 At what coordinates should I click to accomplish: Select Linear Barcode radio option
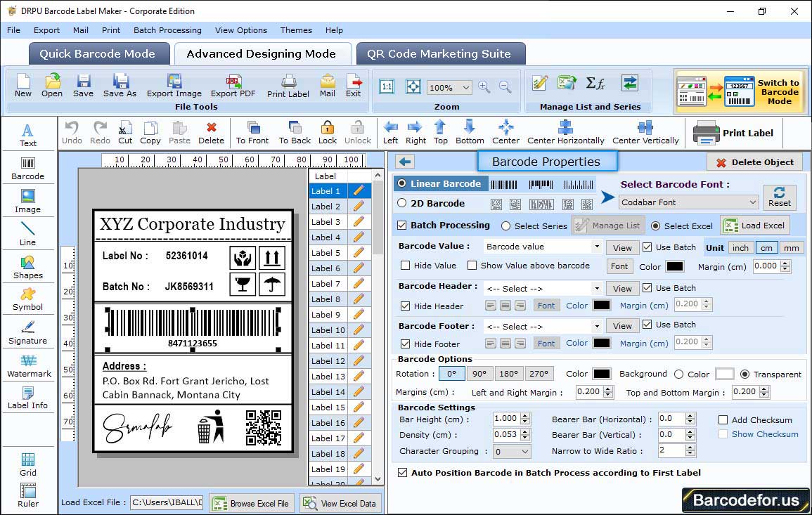[x=402, y=183]
